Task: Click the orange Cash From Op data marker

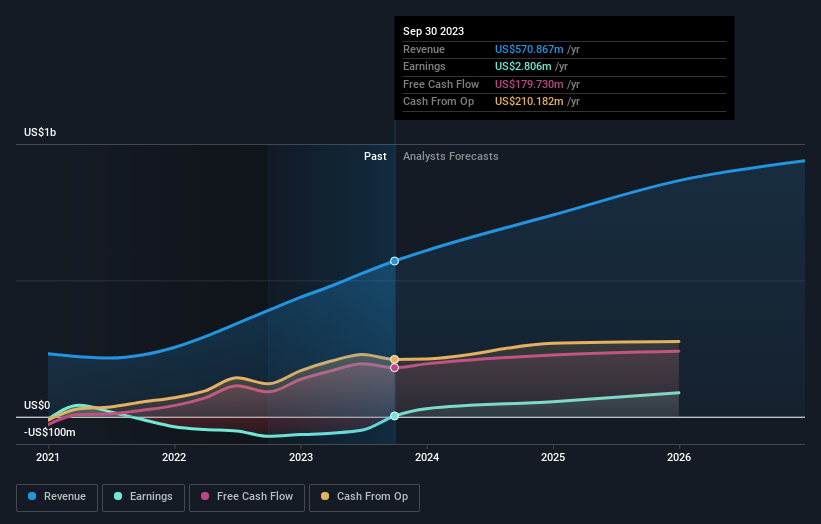Action: pyautogui.click(x=394, y=359)
